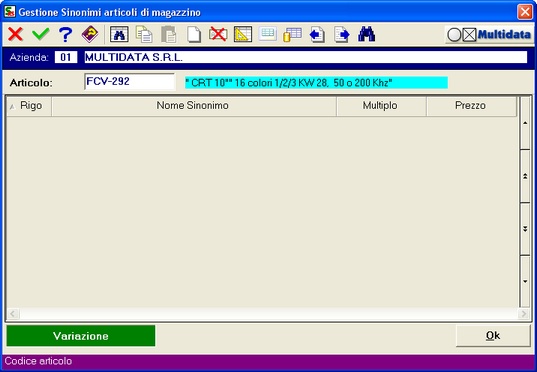Click the horizontal scrollbar right arrow

(524, 313)
